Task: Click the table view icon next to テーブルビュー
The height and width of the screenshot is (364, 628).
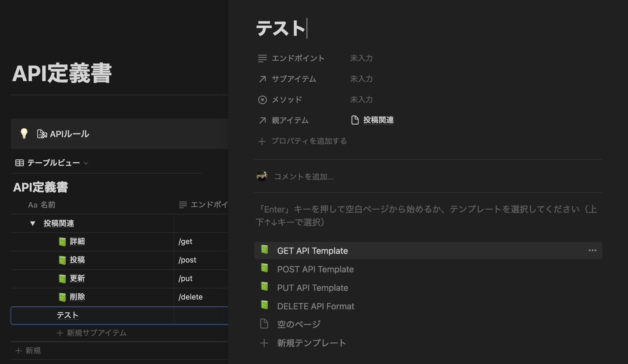Action: point(19,163)
